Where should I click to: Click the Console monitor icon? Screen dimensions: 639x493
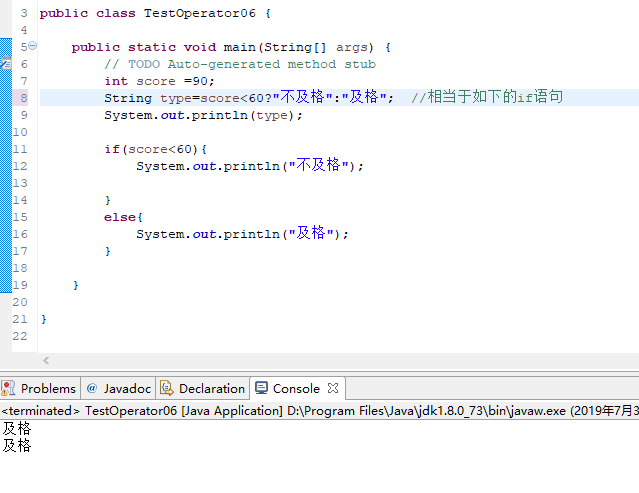click(x=261, y=388)
